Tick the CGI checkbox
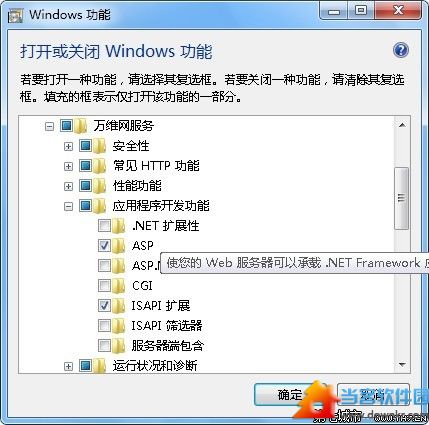 pyautogui.click(x=104, y=286)
